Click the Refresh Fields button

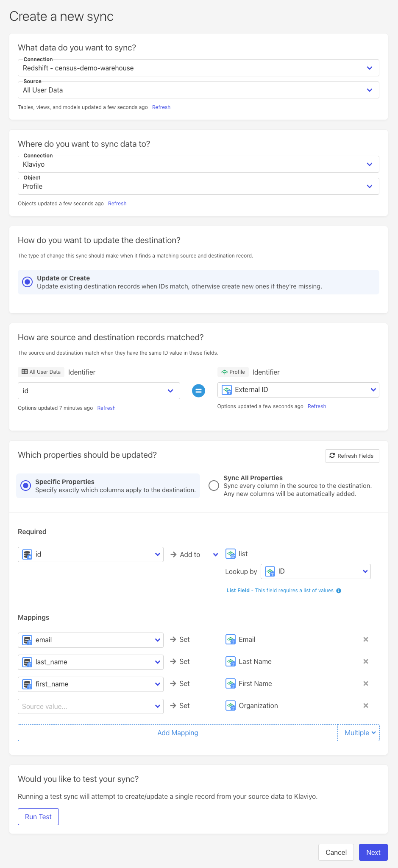pos(352,456)
